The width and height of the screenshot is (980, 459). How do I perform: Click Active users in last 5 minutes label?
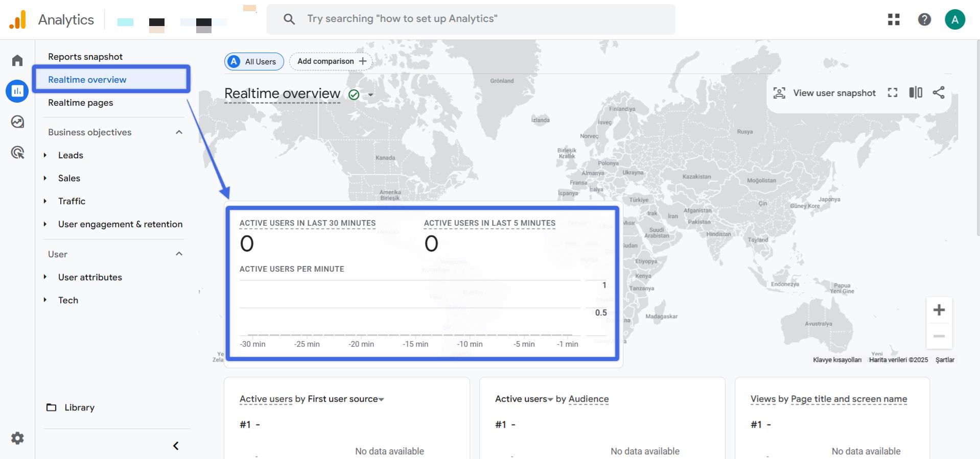(x=489, y=223)
